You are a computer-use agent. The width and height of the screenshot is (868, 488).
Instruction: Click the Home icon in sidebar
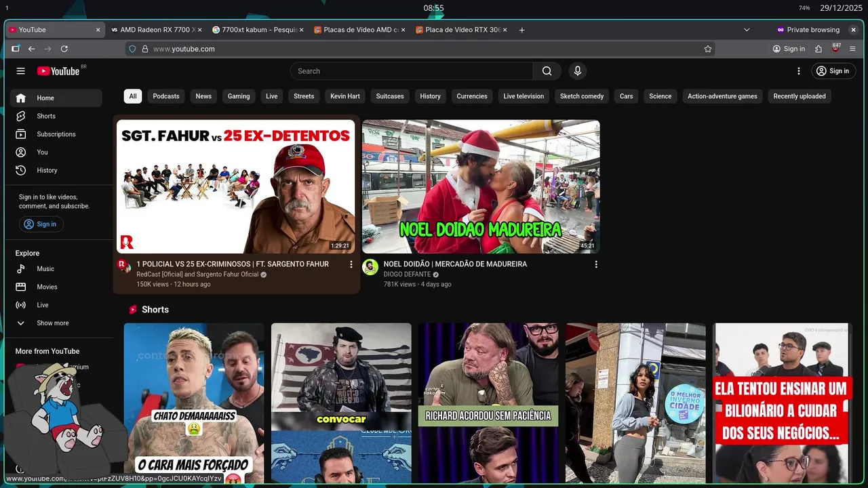(21, 98)
